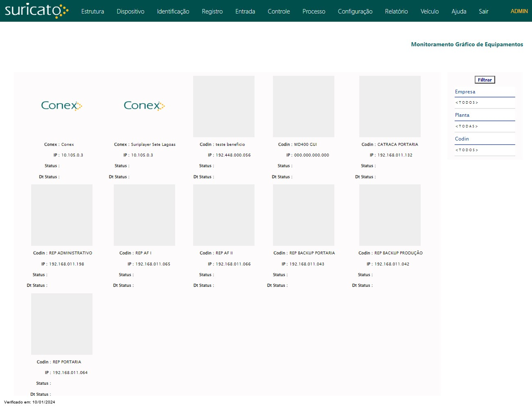Open the Processo menu
532x408 pixels.
pyautogui.click(x=314, y=11)
